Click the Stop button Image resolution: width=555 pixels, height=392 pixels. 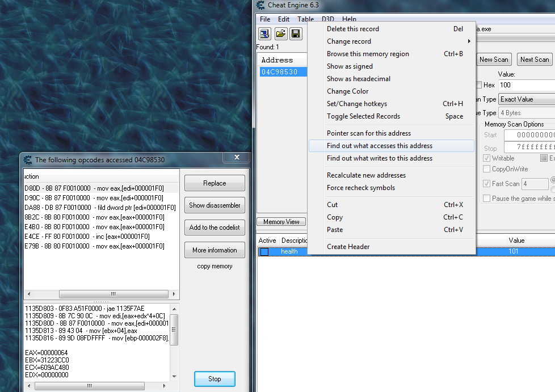tap(215, 379)
